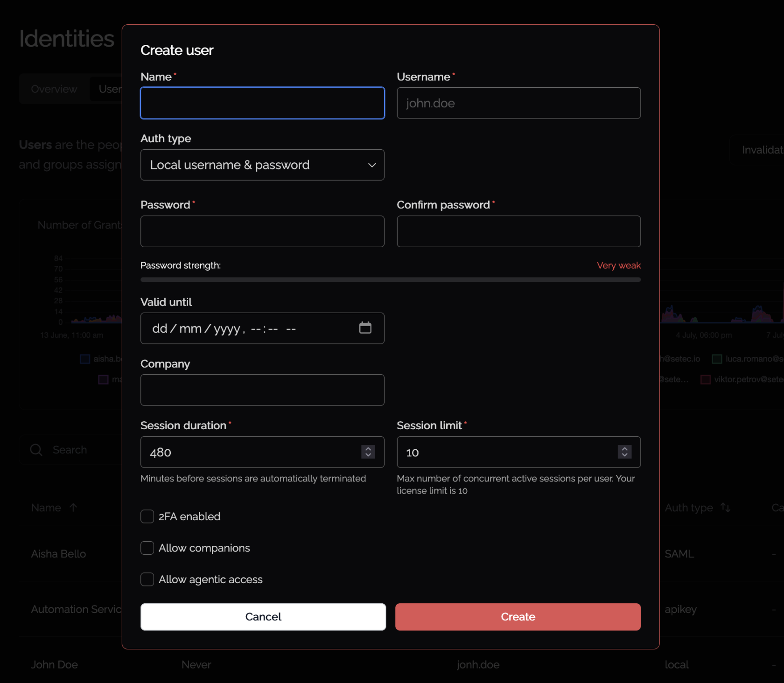Click into the Password field

[262, 231]
